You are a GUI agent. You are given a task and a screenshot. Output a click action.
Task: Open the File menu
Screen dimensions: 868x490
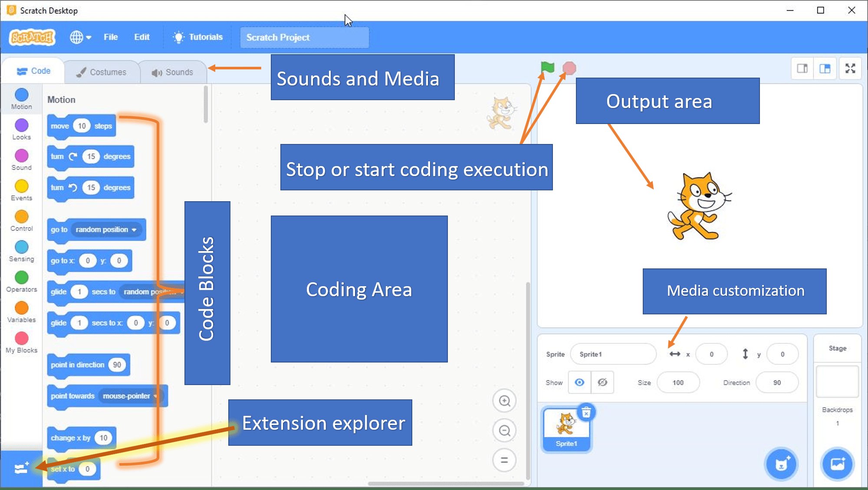(x=111, y=37)
